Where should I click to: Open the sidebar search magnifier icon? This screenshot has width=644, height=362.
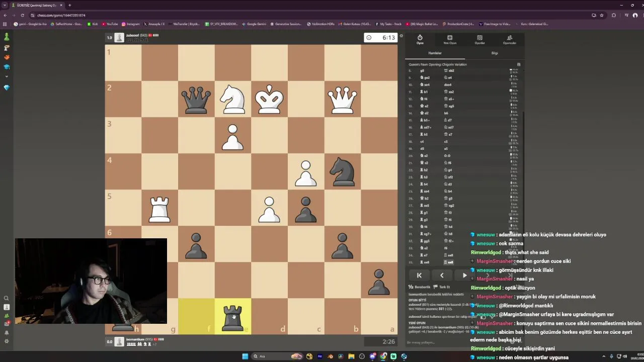pos(7,298)
